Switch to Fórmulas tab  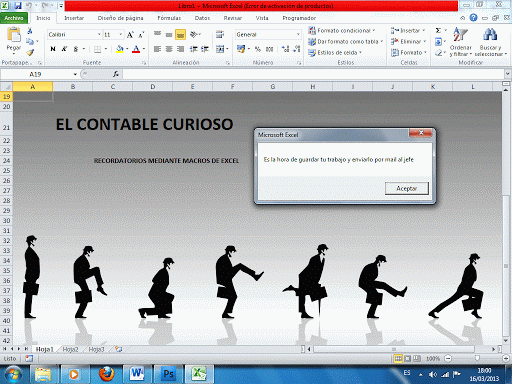(x=169, y=18)
